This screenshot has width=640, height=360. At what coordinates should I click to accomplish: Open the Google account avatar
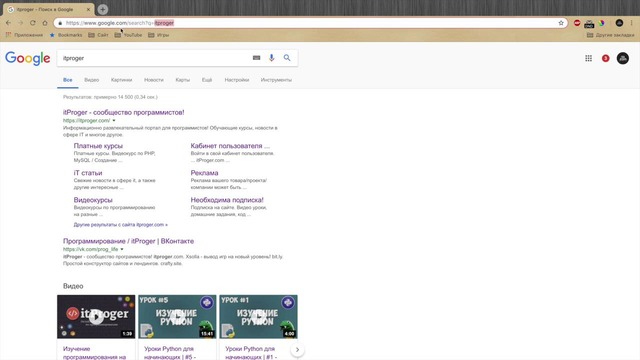coord(622,58)
